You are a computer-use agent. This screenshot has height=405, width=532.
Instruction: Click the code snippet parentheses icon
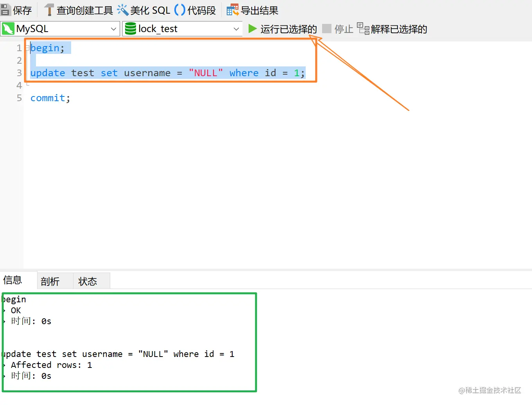pyautogui.click(x=180, y=10)
